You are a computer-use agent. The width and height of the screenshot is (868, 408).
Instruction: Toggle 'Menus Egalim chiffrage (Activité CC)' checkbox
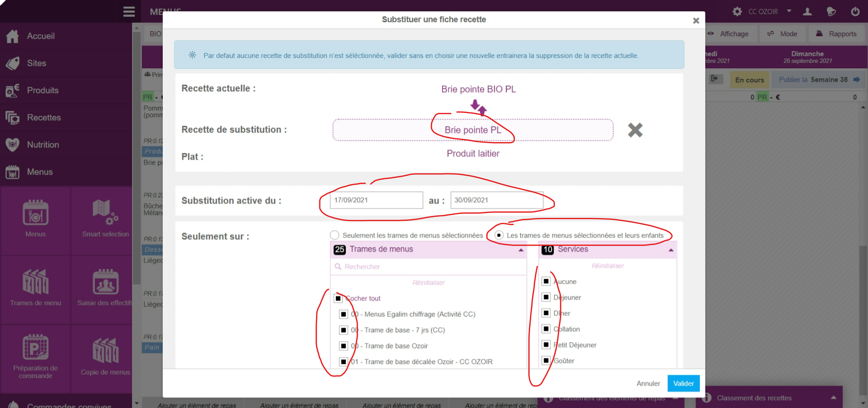344,314
